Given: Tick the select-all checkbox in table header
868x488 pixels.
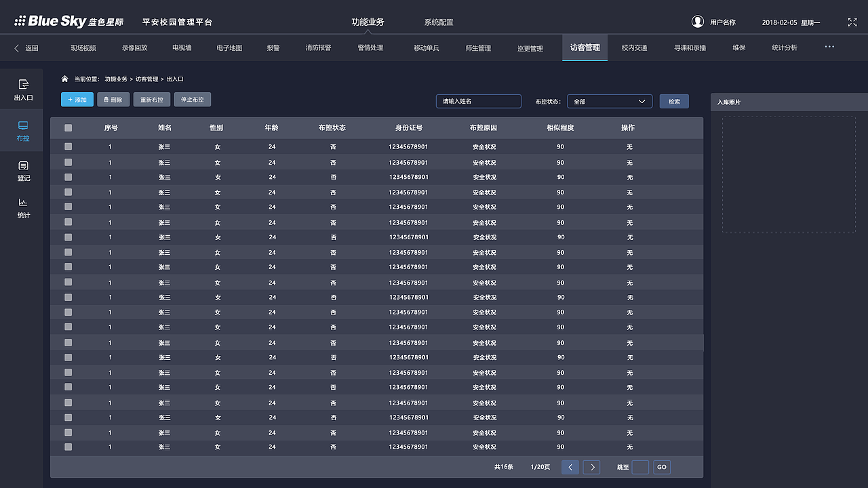Looking at the screenshot, I should tap(68, 127).
